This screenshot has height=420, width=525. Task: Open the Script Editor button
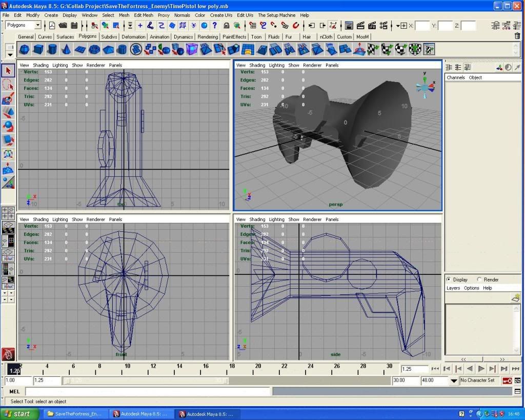[x=517, y=391]
